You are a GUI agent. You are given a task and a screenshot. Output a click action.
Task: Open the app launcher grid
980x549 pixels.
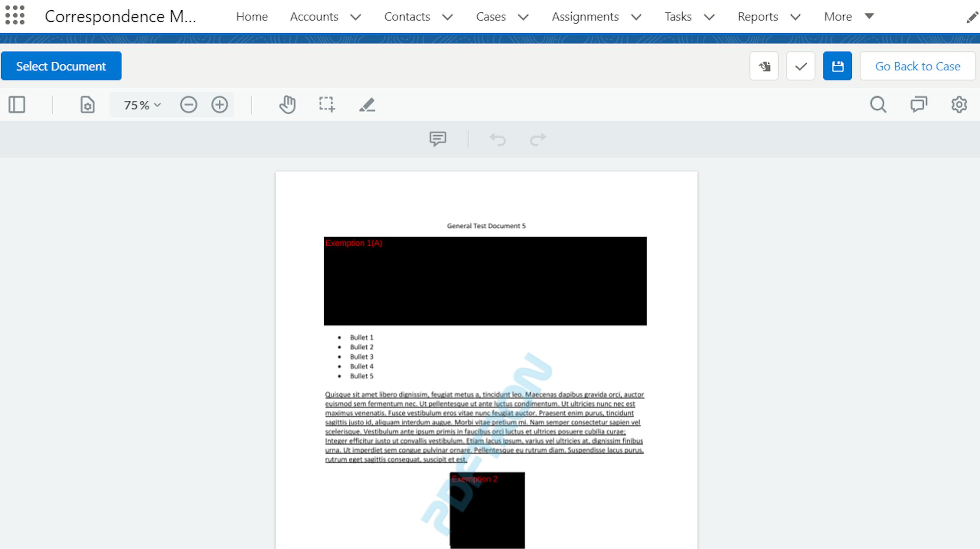tap(15, 15)
